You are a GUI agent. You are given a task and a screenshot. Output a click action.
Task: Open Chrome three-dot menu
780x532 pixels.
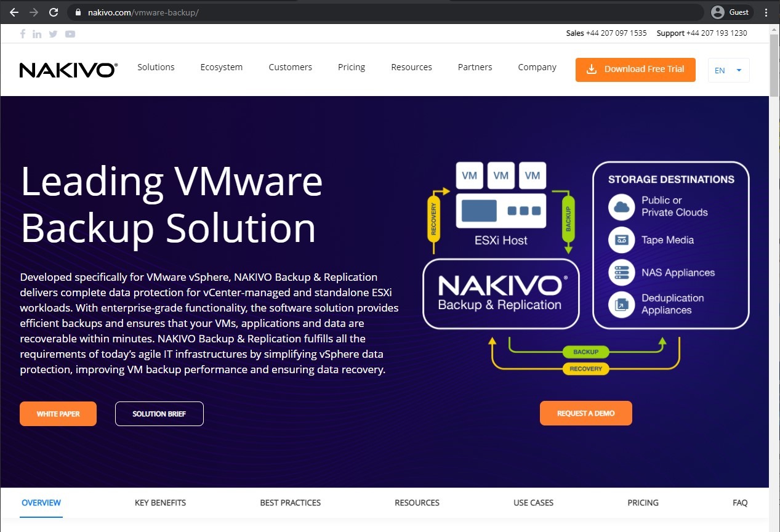pyautogui.click(x=766, y=12)
